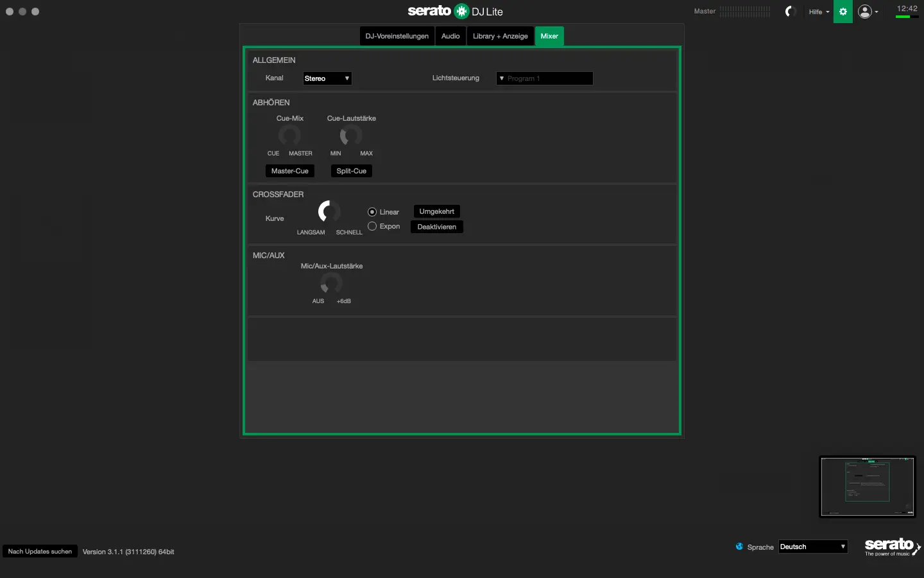Expand the Sprache Deutsch language dropdown
This screenshot has height=578, width=924.
click(812, 547)
